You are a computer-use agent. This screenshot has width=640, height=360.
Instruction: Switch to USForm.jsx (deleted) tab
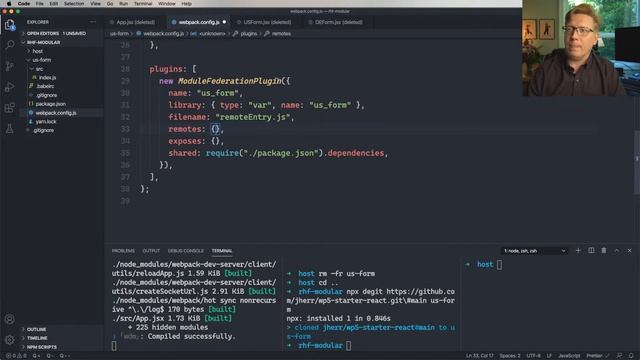click(267, 22)
